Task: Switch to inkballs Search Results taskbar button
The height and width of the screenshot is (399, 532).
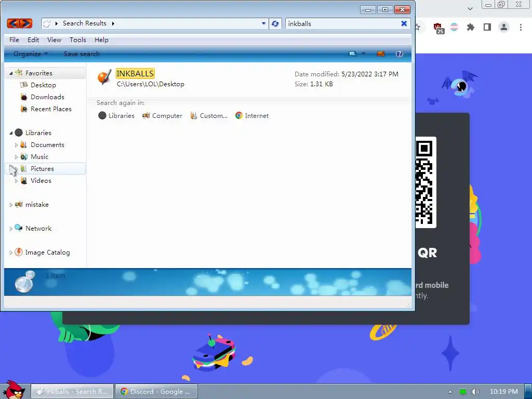Action: (x=72, y=392)
